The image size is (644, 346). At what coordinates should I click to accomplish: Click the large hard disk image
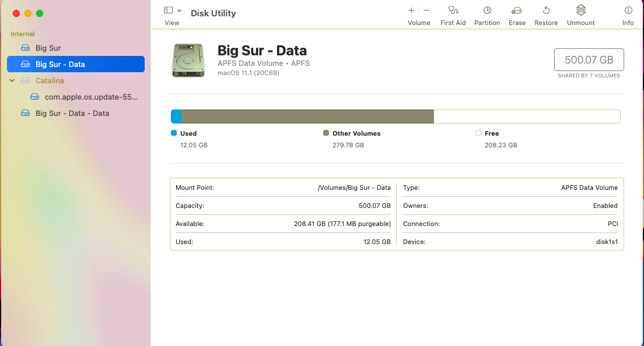tap(188, 60)
